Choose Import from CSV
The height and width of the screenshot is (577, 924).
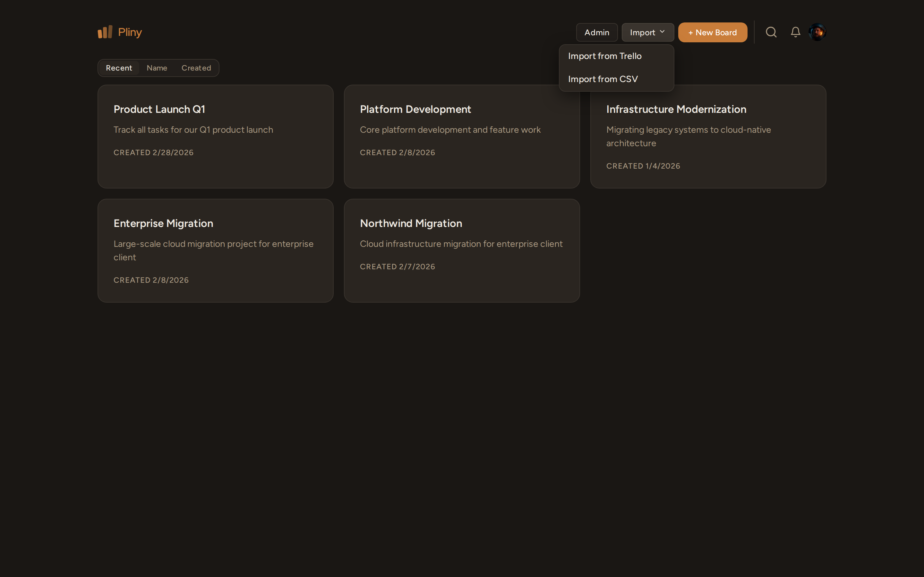pyautogui.click(x=603, y=79)
